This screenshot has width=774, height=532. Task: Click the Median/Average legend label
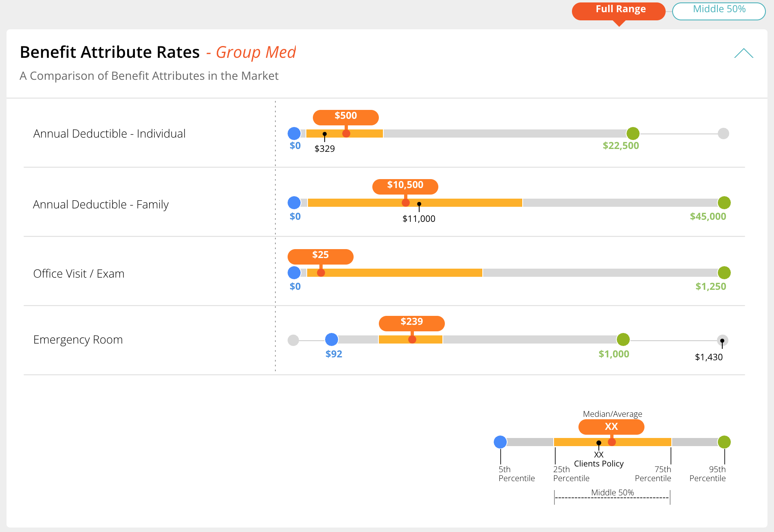(x=612, y=414)
